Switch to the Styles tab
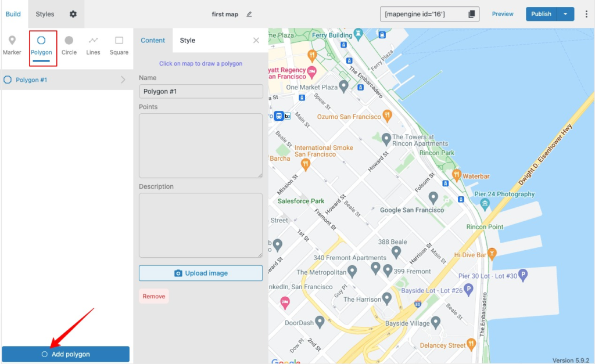This screenshot has width=595, height=364. [45, 14]
